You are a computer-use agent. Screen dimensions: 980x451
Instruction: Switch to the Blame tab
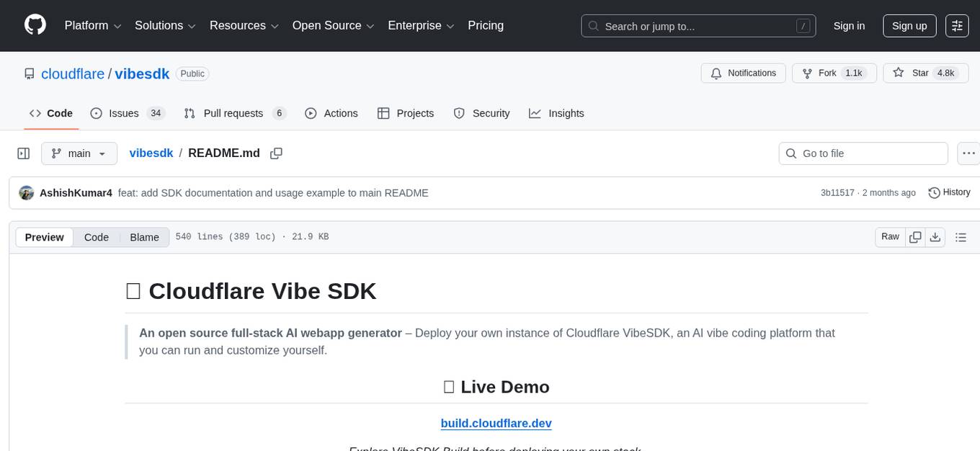click(x=144, y=237)
